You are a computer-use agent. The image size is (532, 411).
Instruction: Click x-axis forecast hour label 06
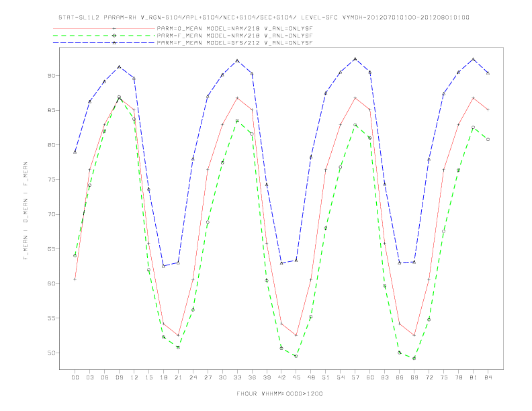[105, 377]
